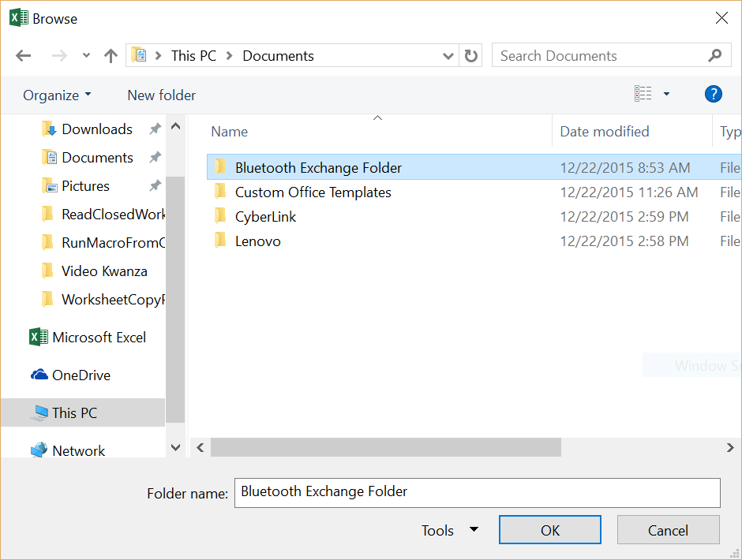
Task: Open the Organize dropdown menu
Action: click(56, 95)
